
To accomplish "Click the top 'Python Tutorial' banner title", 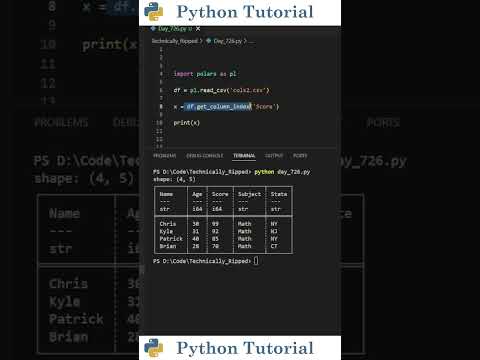I will click(245, 12).
